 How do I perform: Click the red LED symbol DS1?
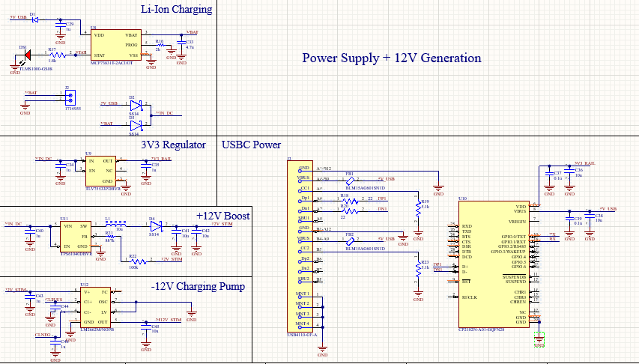(x=27, y=55)
